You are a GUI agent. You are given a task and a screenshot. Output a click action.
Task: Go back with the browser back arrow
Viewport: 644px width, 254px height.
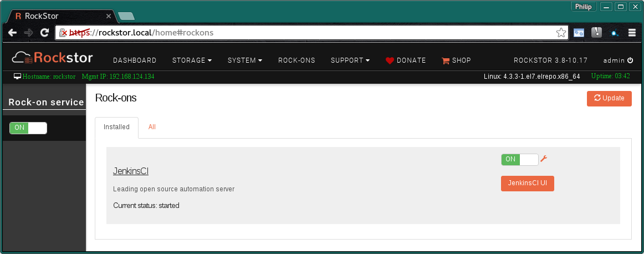[x=12, y=33]
